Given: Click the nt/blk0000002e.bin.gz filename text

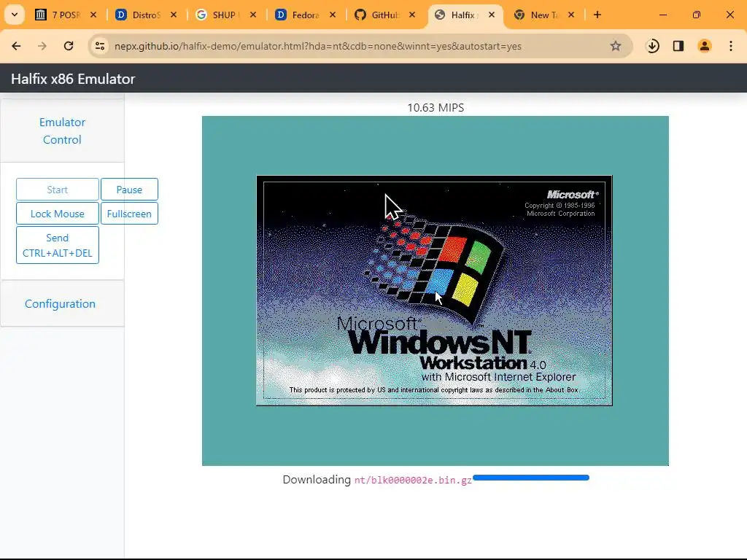Looking at the screenshot, I should 413,480.
